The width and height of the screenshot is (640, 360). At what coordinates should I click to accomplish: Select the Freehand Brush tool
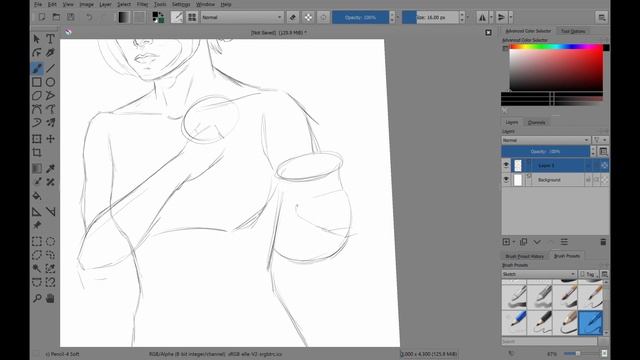tap(37, 68)
